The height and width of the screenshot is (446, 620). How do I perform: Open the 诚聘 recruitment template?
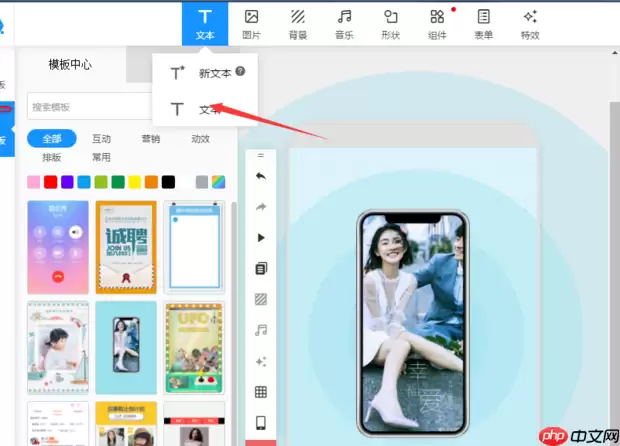tap(126, 247)
